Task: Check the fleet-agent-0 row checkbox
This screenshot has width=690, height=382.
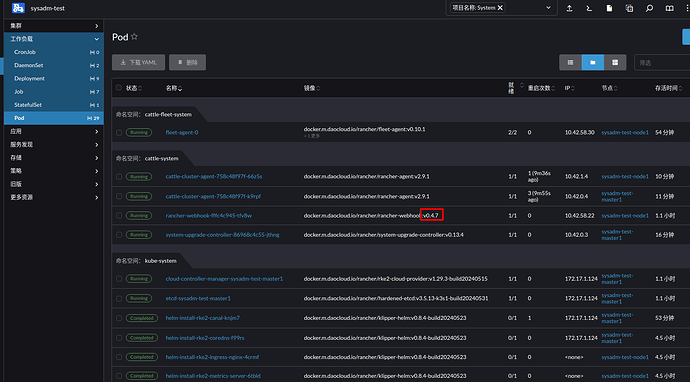Action: point(119,132)
